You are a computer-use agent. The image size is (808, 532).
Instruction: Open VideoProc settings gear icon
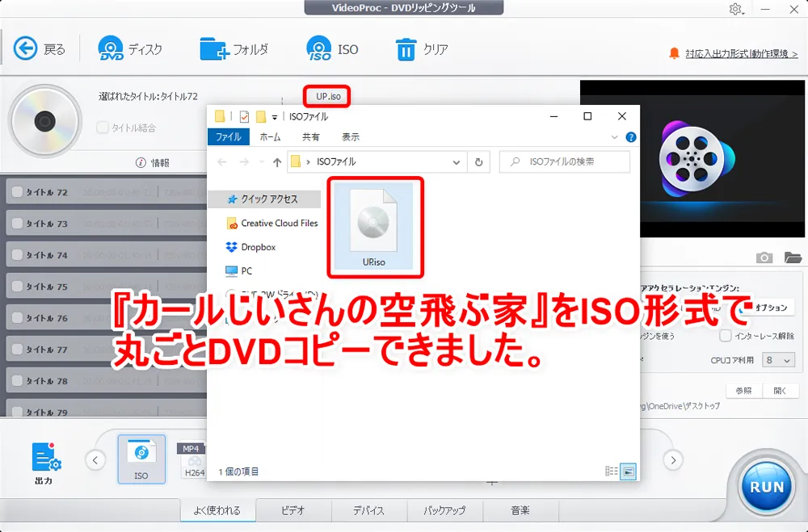pos(735,9)
